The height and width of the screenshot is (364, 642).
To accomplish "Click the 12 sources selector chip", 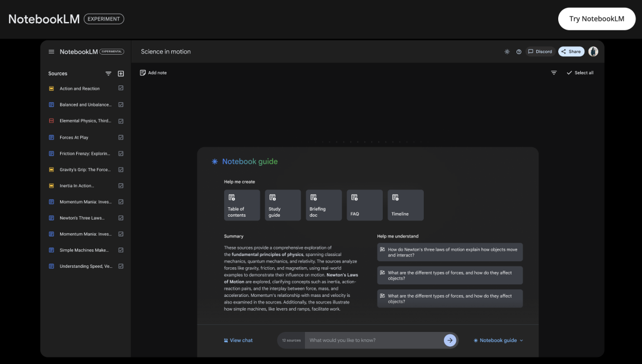I will [x=291, y=340].
